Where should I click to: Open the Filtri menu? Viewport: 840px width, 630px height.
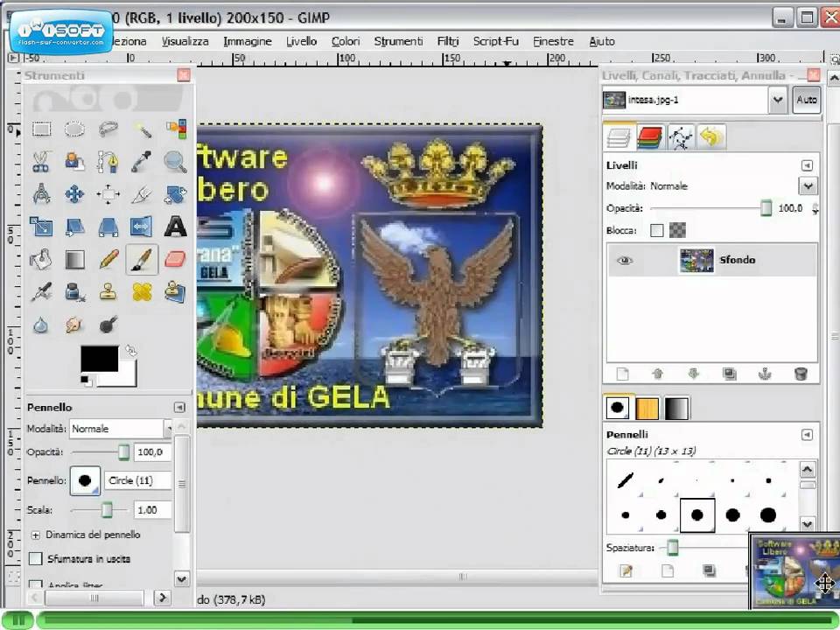(448, 41)
